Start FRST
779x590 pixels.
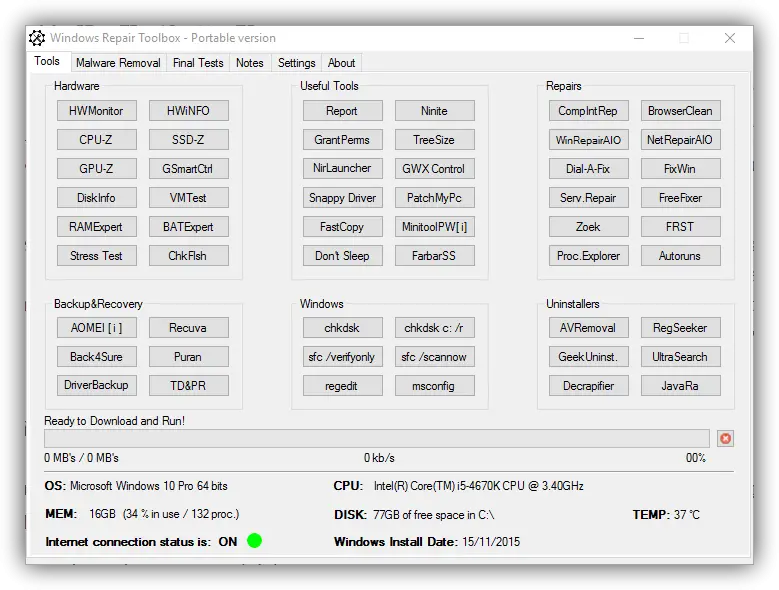click(681, 226)
